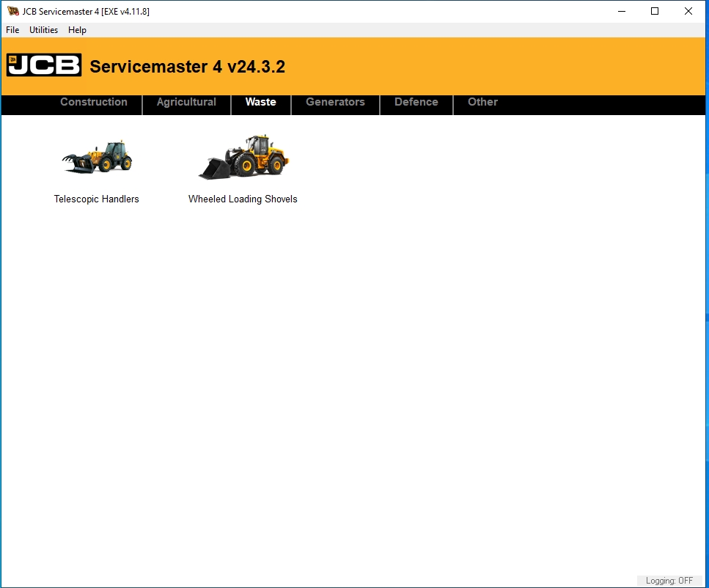Open Telescopic Handlers via its text label
The height and width of the screenshot is (588, 709).
click(x=96, y=199)
